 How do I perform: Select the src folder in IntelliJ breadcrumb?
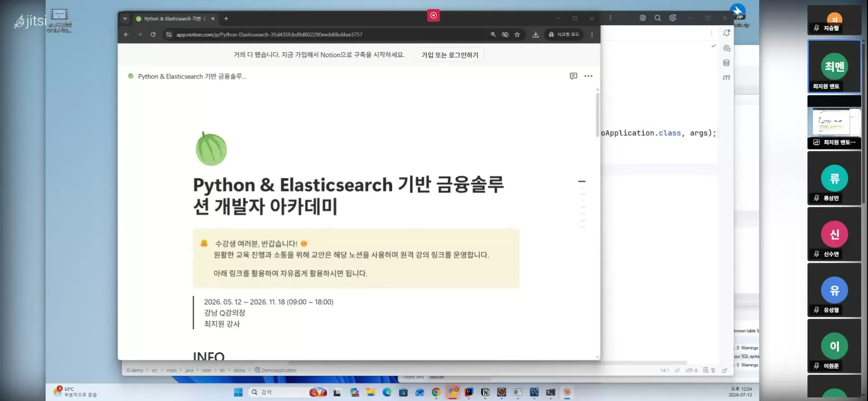click(155, 370)
